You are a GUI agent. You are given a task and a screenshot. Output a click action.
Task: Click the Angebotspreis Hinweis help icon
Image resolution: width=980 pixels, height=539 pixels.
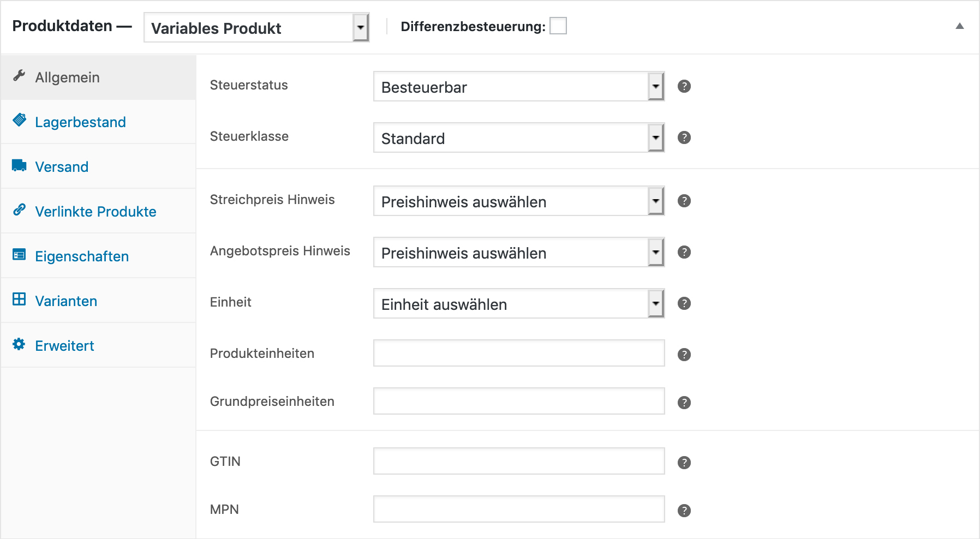pyautogui.click(x=684, y=252)
